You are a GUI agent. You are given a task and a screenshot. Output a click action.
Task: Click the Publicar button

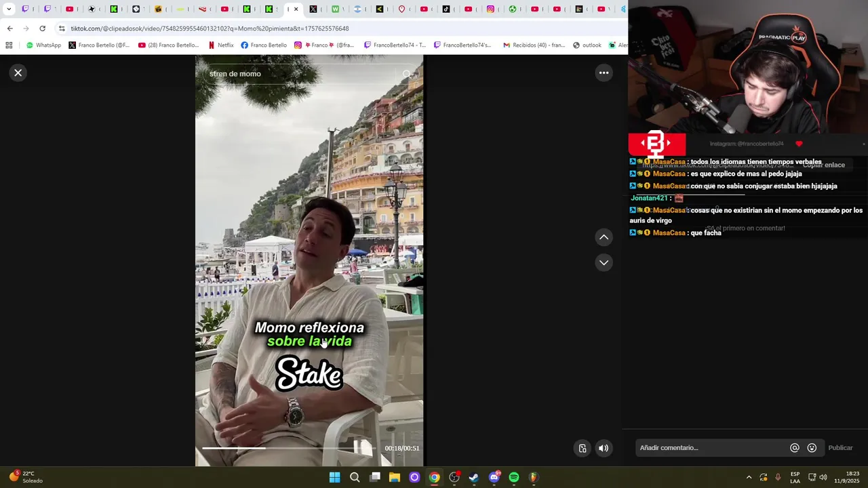tap(840, 448)
